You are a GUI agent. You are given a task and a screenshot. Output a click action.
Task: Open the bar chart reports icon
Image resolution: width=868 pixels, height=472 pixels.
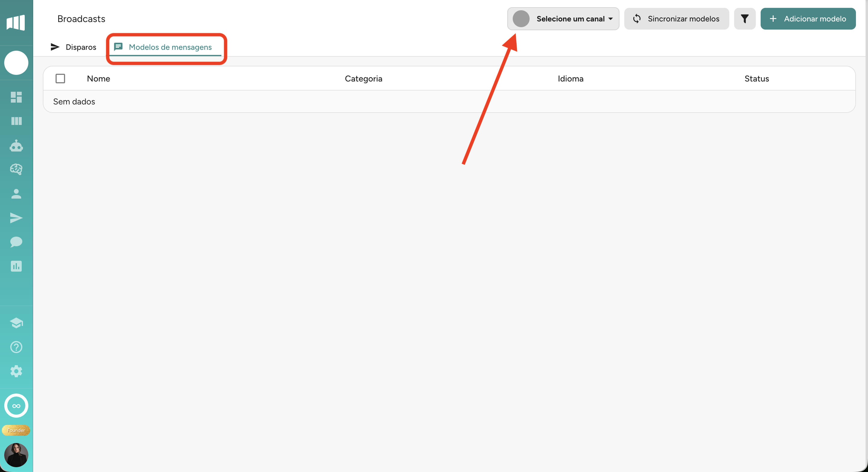(x=16, y=266)
